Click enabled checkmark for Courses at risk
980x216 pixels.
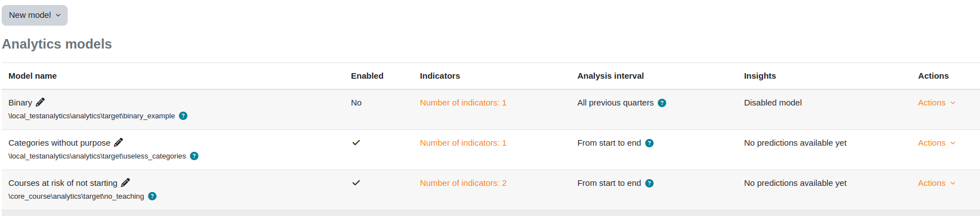click(x=356, y=183)
